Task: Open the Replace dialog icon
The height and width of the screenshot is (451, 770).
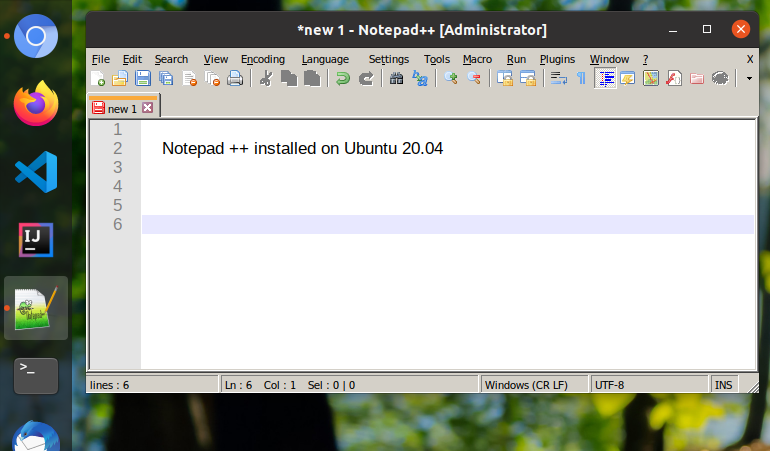Action: click(420, 78)
